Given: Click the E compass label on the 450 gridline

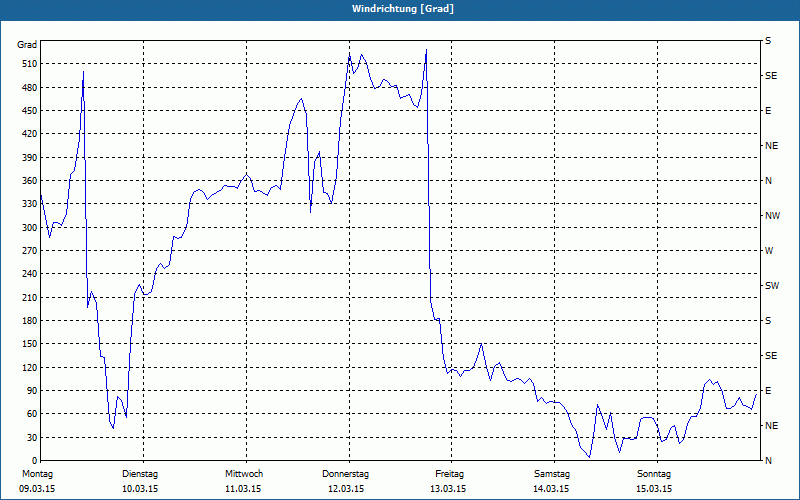Looking at the screenshot, I should tap(768, 111).
